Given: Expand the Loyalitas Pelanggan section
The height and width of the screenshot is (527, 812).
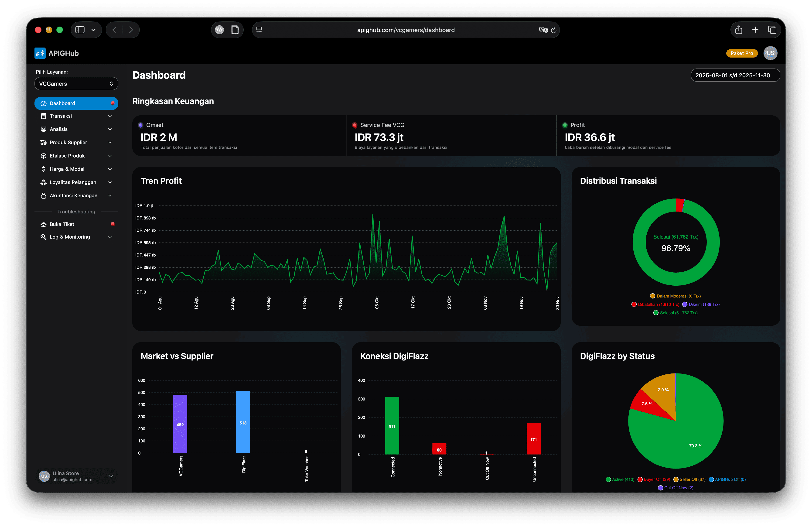Looking at the screenshot, I should (x=73, y=182).
